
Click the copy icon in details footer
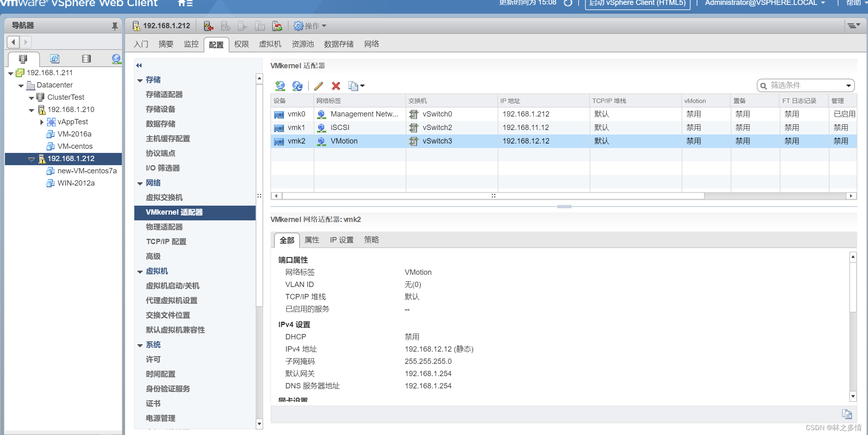point(847,414)
